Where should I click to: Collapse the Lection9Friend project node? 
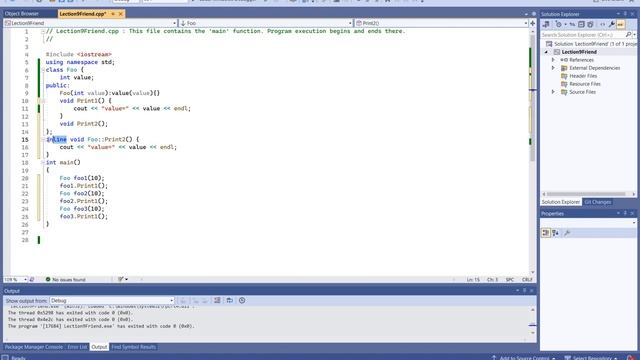click(x=546, y=52)
